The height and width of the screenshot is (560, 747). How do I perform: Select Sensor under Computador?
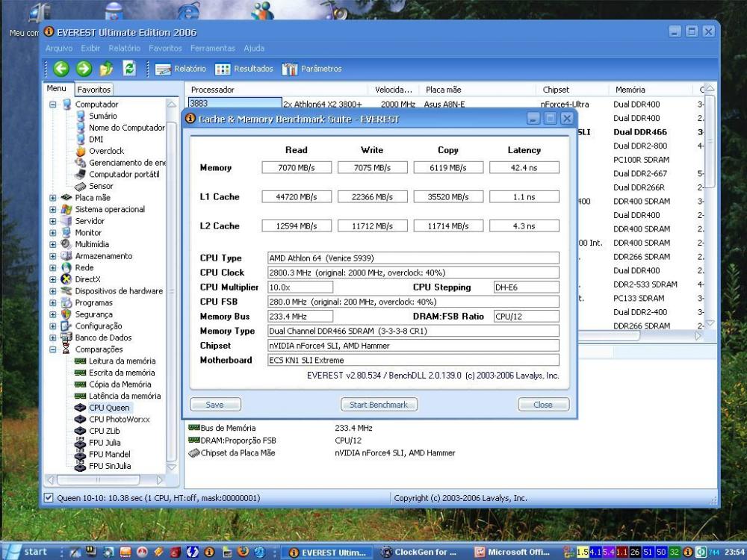pyautogui.click(x=101, y=186)
